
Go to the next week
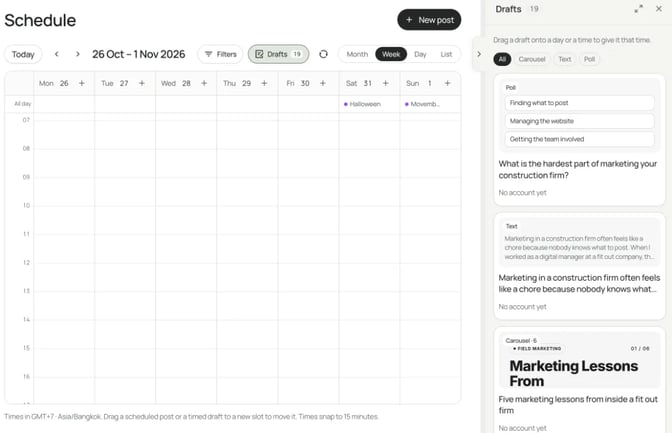[78, 54]
